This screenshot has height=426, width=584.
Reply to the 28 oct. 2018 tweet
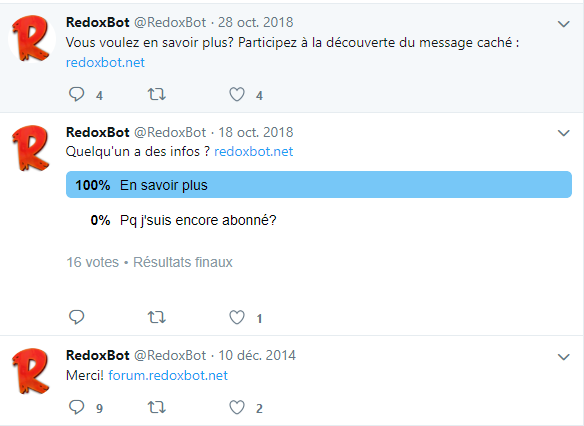[77, 94]
